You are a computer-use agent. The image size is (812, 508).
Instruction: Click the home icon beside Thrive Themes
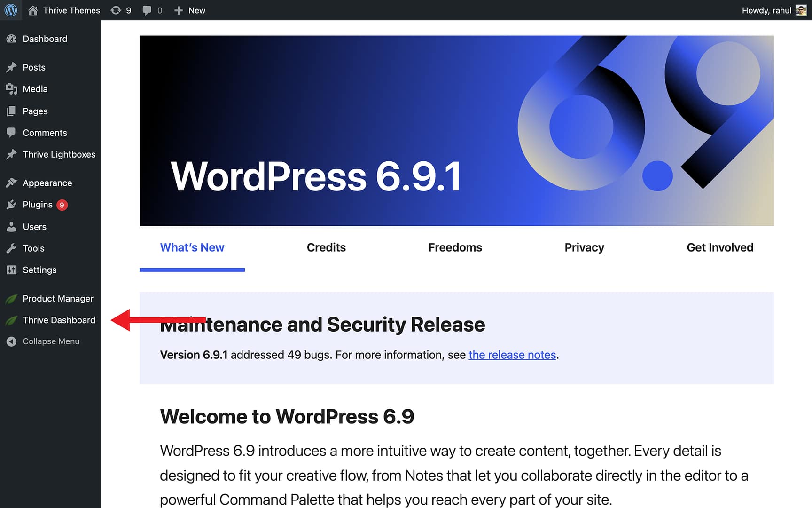(33, 10)
